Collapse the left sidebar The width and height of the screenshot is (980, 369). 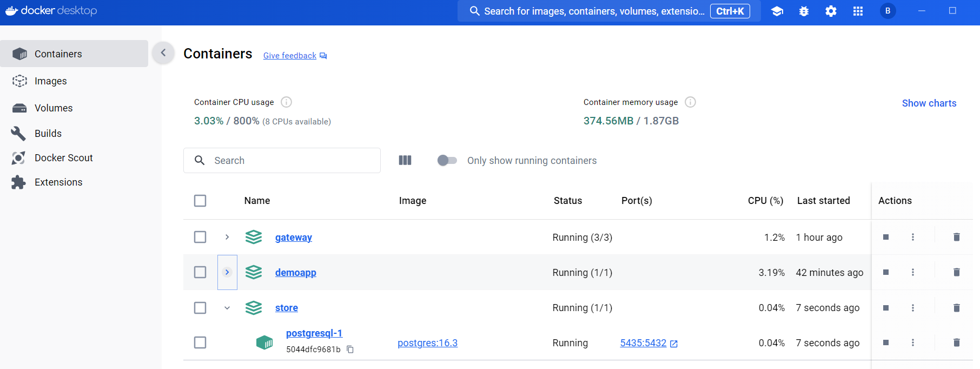point(163,53)
